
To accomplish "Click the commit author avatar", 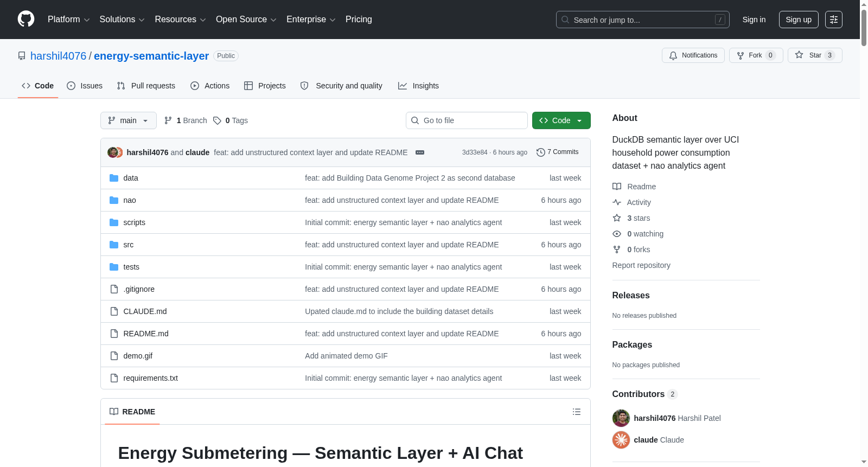I will click(113, 152).
